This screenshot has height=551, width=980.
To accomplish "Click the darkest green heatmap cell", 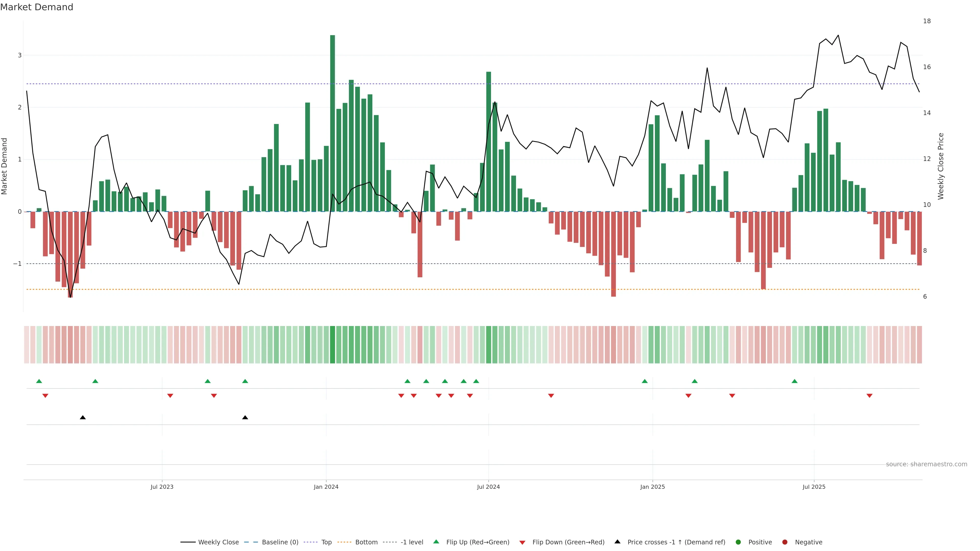I will point(333,345).
